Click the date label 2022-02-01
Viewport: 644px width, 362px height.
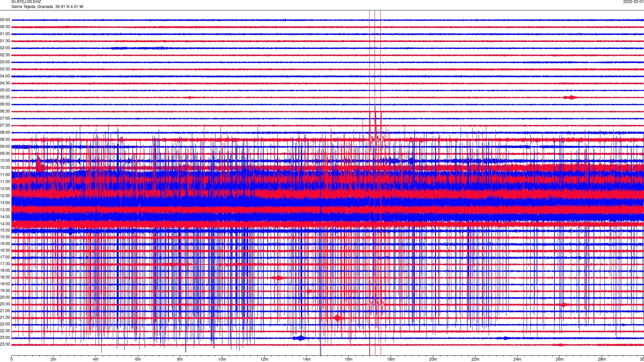[x=633, y=2]
